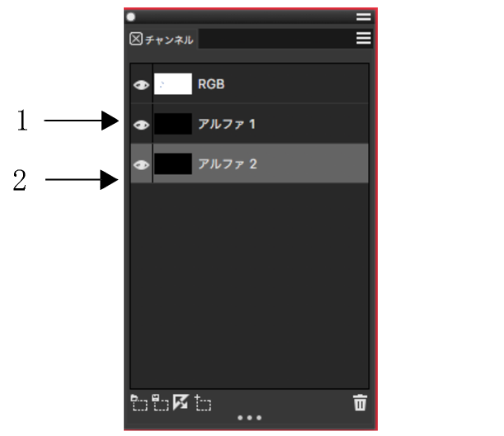Click the X icon beside チャンネル tab
Viewport: 504px width, 436px height.
pos(136,39)
